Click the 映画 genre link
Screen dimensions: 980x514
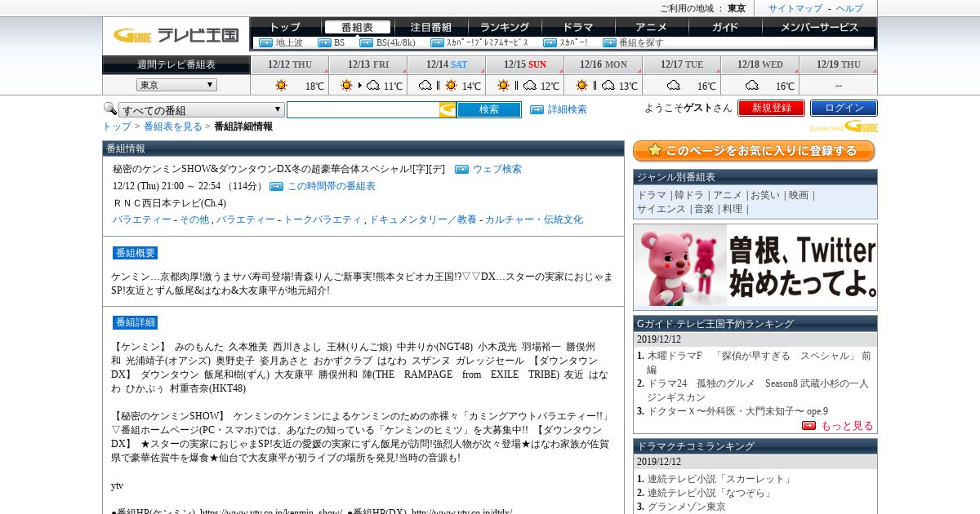[799, 195]
